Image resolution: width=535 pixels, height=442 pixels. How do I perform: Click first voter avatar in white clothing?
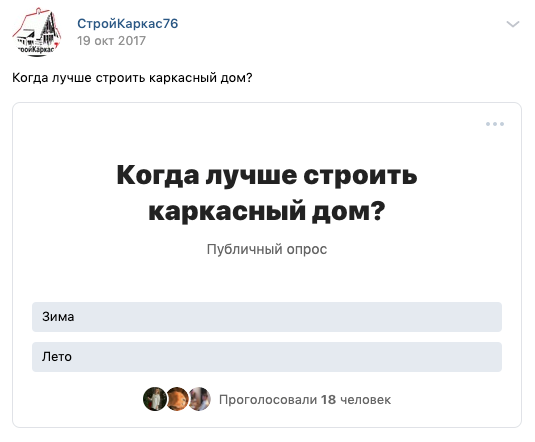(x=155, y=399)
